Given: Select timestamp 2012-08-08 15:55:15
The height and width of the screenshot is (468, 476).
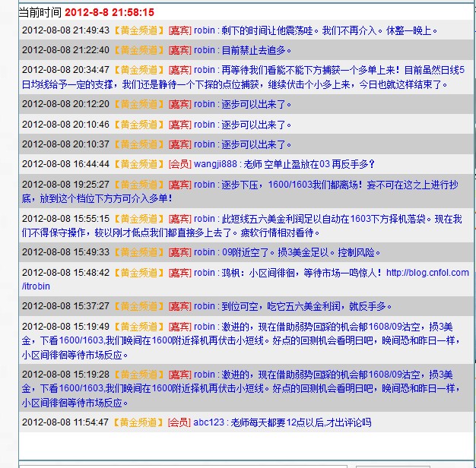Looking at the screenshot, I should click(65, 219).
